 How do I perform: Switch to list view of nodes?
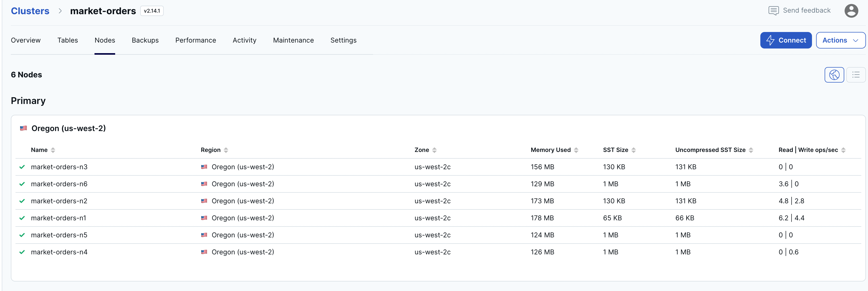(856, 75)
